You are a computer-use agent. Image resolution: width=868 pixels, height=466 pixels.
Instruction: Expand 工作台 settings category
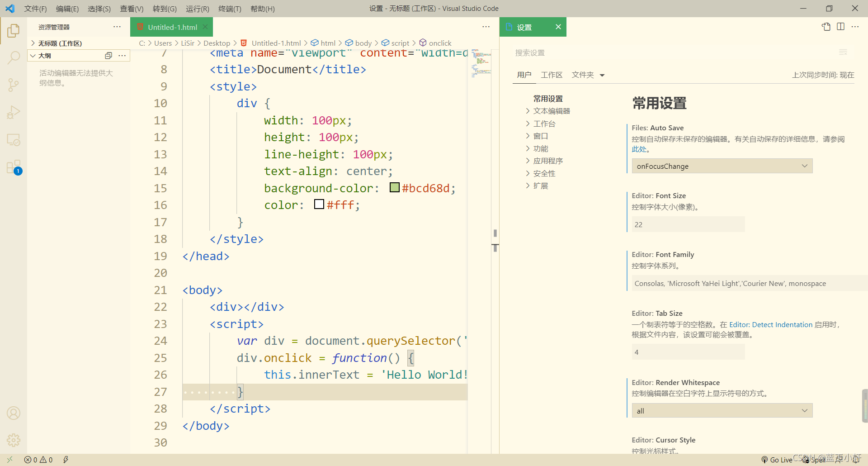coord(544,124)
